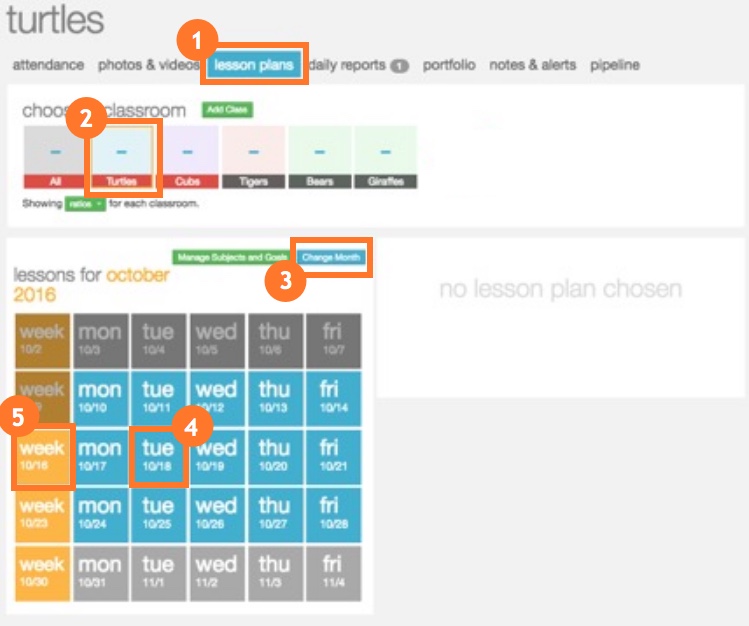
Task: Open Tuesday 10/18 lesson day
Action: coord(158,456)
